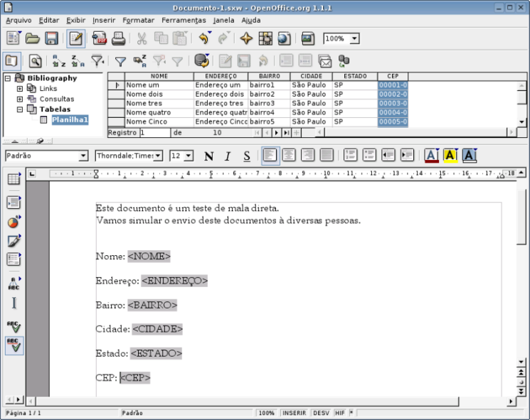Click the Mail Merge envelope icon

coord(325,61)
